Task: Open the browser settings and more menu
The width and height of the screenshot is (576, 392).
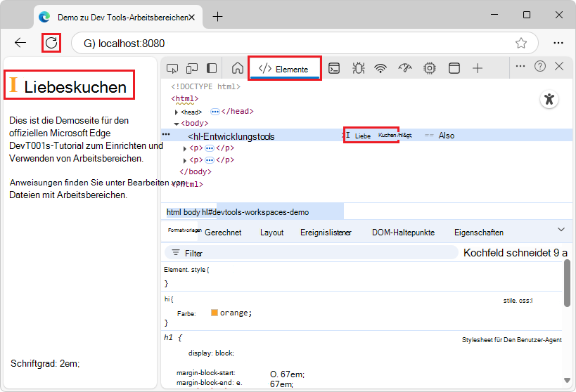Action: (558, 43)
